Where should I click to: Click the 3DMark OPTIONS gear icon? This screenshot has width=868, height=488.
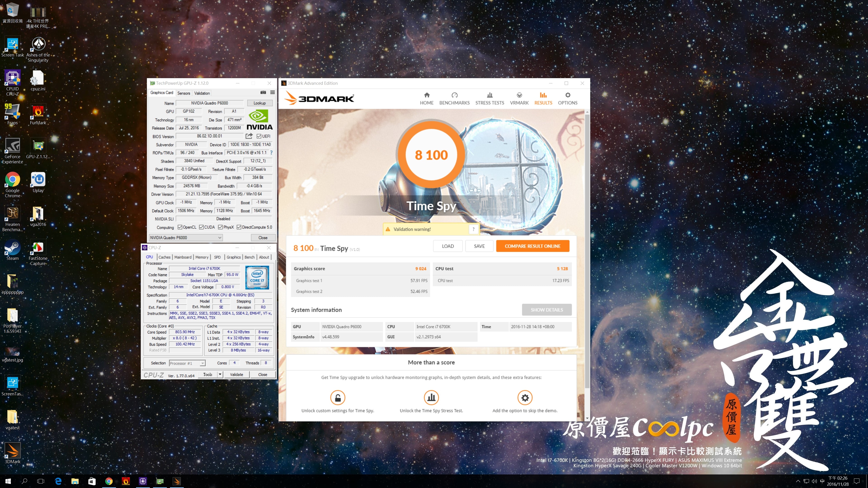[568, 95]
